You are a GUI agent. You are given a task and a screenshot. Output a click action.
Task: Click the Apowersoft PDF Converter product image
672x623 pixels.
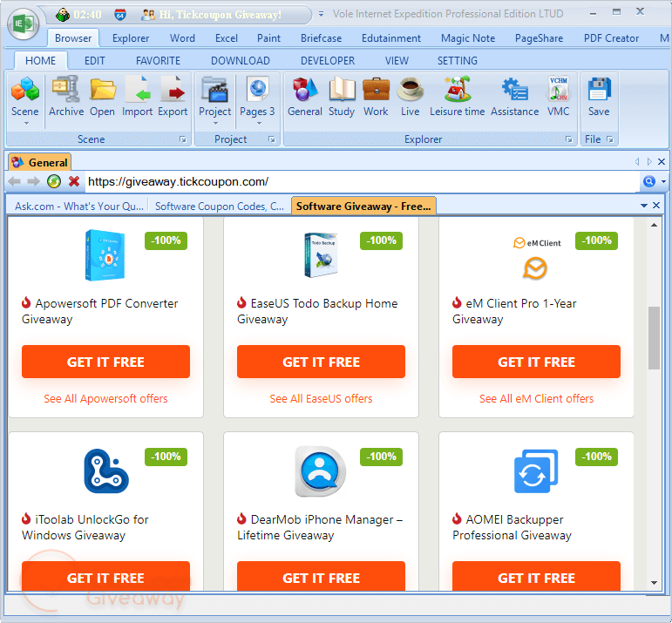tap(105, 255)
